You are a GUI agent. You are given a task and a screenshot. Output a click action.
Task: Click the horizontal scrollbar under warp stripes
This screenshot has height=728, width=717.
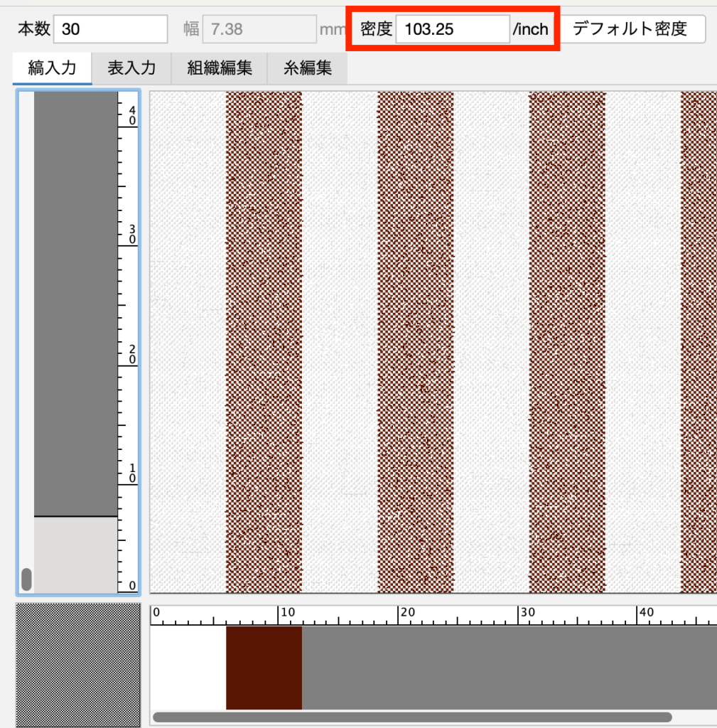pos(412,717)
